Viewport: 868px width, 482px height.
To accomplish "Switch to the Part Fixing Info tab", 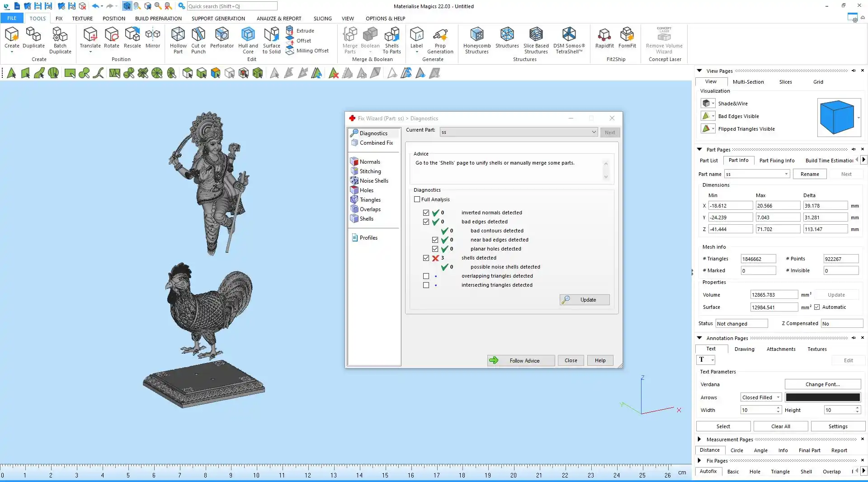I will pos(776,161).
